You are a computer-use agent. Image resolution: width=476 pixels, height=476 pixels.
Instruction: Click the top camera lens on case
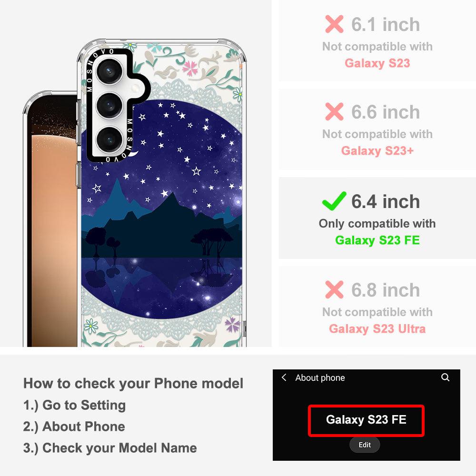click(109, 72)
